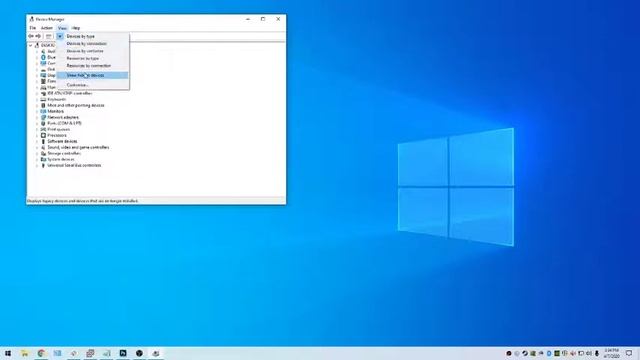Click the Forward arrow in Device Manager toolbar
The image size is (640, 360).
click(38, 36)
